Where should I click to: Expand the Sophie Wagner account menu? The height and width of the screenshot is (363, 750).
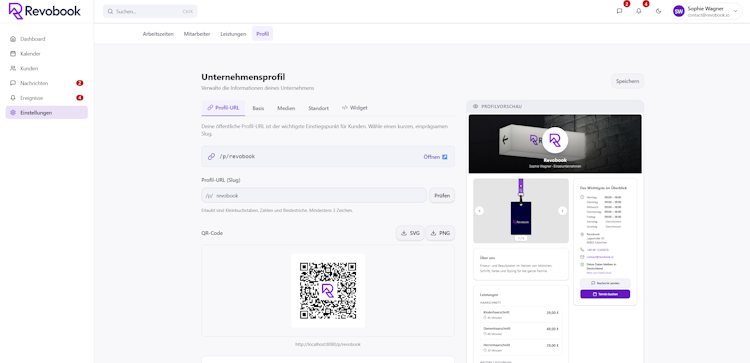706,11
